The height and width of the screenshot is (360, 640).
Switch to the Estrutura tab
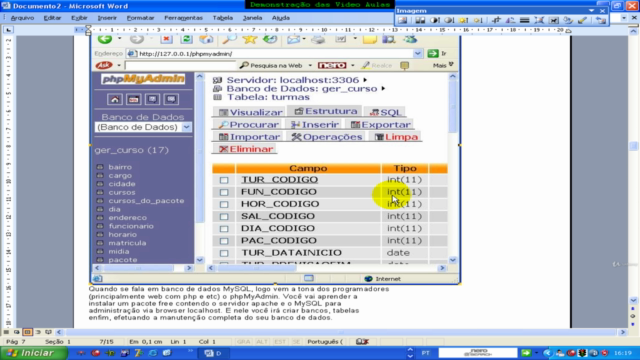coord(326,111)
